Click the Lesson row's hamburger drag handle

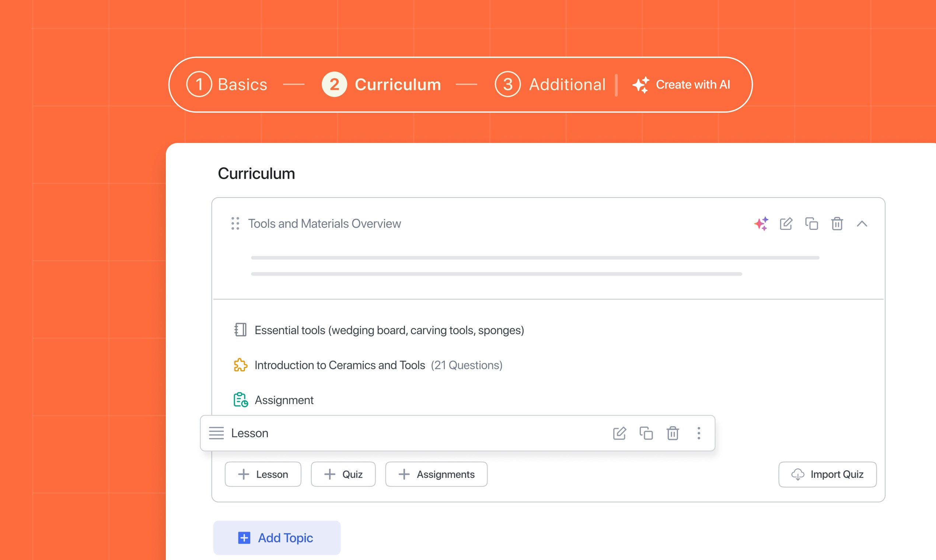pyautogui.click(x=216, y=433)
